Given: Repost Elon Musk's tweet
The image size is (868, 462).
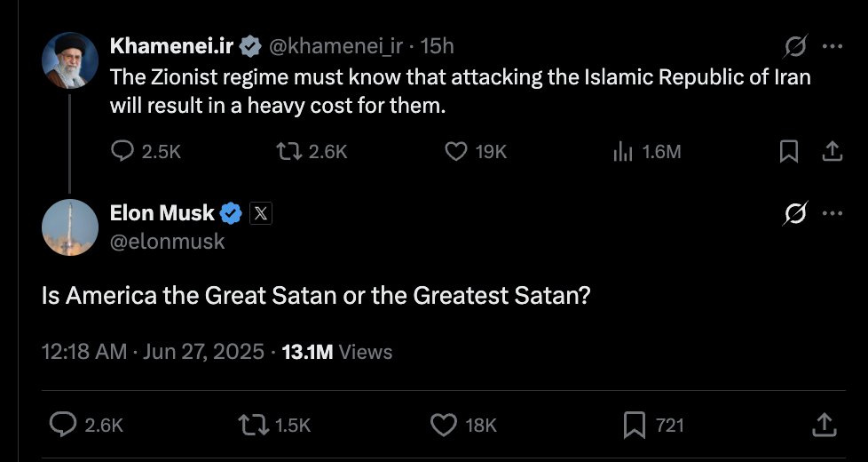Looking at the screenshot, I should click(x=255, y=426).
